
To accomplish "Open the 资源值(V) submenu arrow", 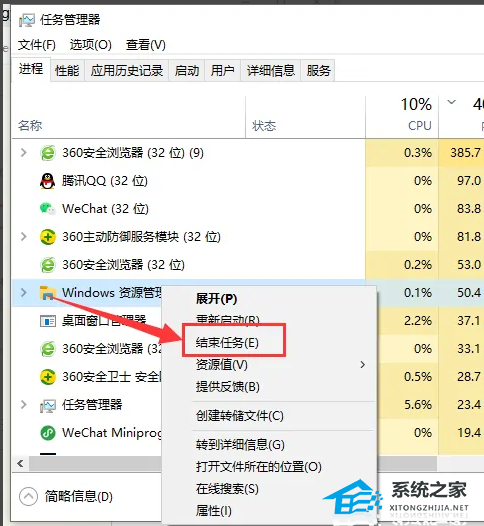I will point(362,365).
